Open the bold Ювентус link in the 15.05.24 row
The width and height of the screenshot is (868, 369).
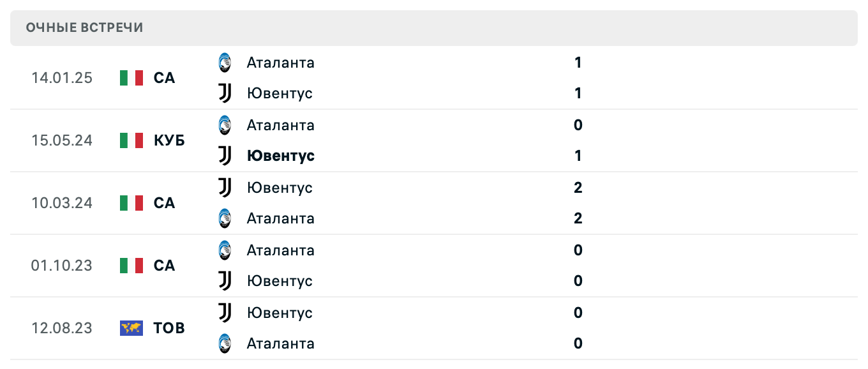[x=281, y=156]
